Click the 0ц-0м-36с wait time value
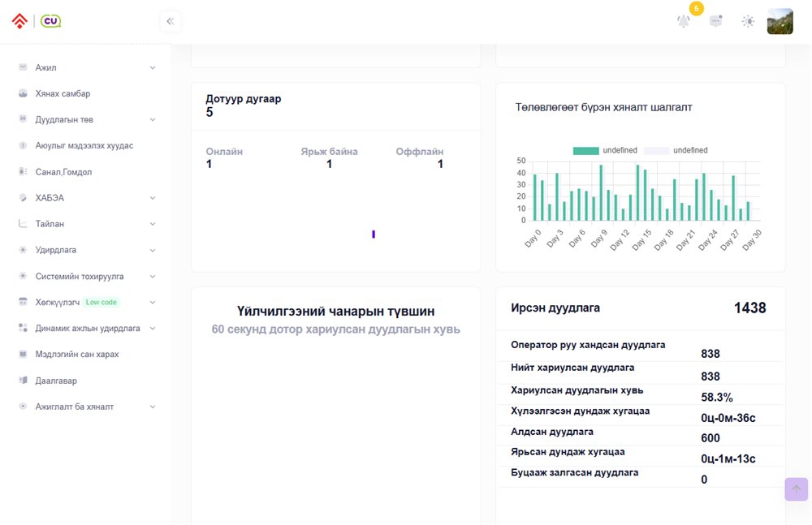The height and width of the screenshot is (525, 812). (x=728, y=418)
